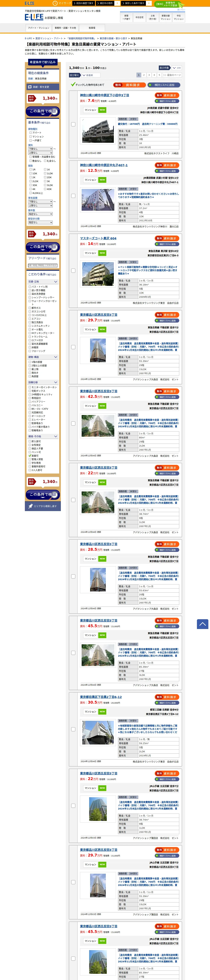Image resolution: width=210 pixels, height=980 pixels.
Task: Switch to 事務所・店舗・その他 tab
Action: coord(65,28)
